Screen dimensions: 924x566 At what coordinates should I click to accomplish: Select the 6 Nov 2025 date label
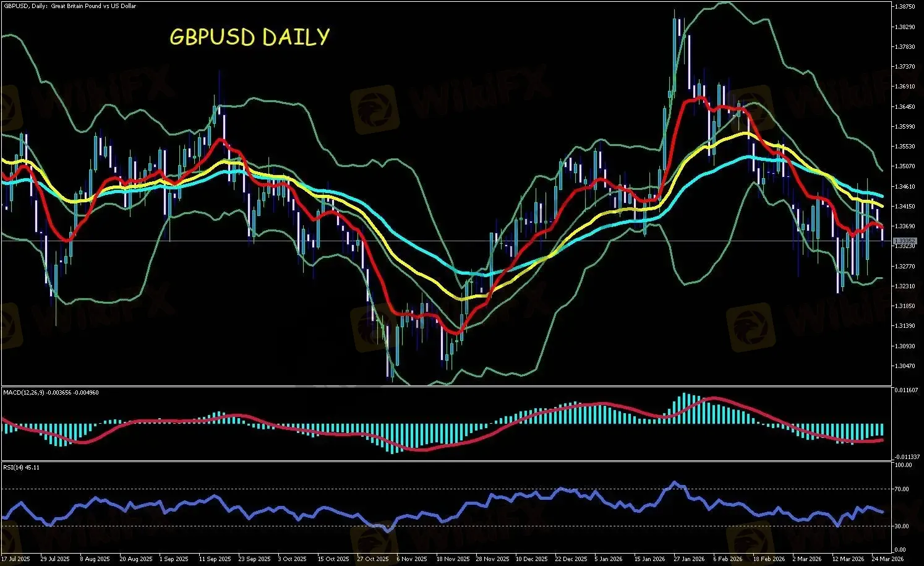click(412, 559)
